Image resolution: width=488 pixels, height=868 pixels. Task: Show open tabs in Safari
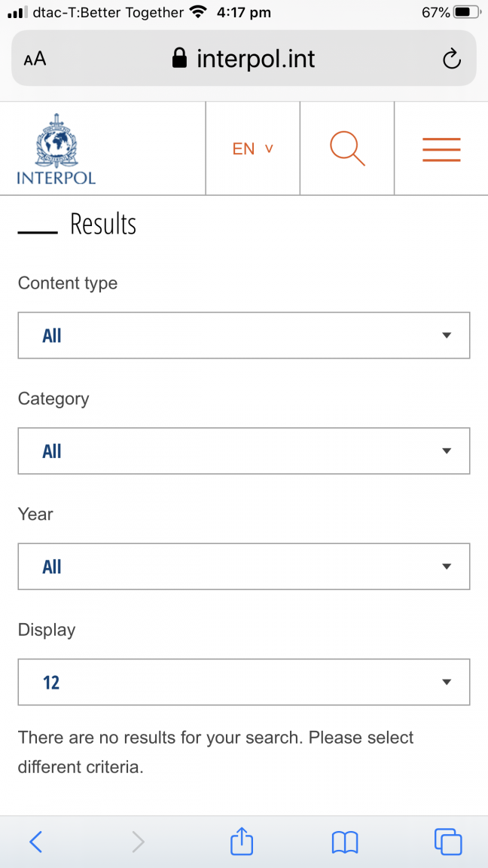448,842
